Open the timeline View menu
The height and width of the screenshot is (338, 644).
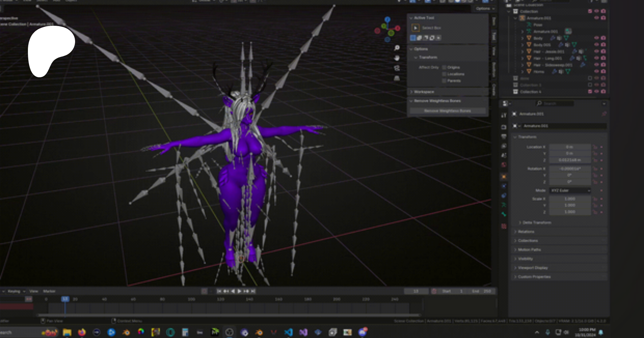tap(34, 291)
